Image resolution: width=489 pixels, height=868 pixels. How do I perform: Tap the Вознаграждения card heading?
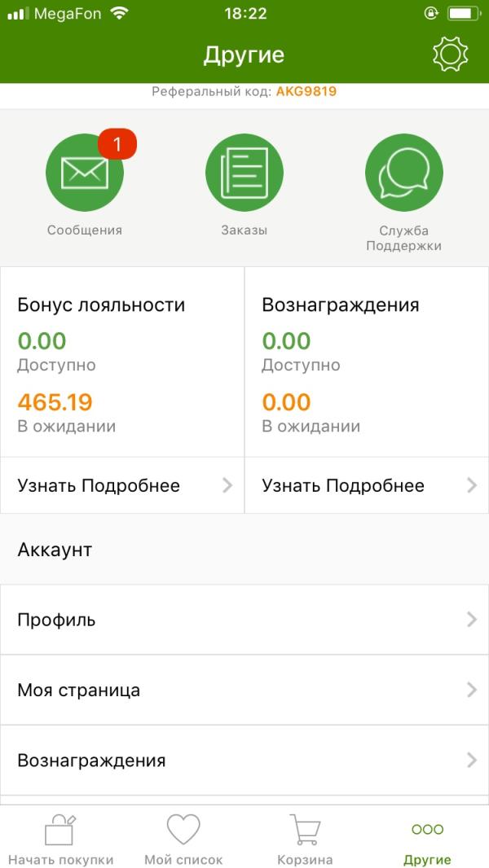click(x=341, y=305)
